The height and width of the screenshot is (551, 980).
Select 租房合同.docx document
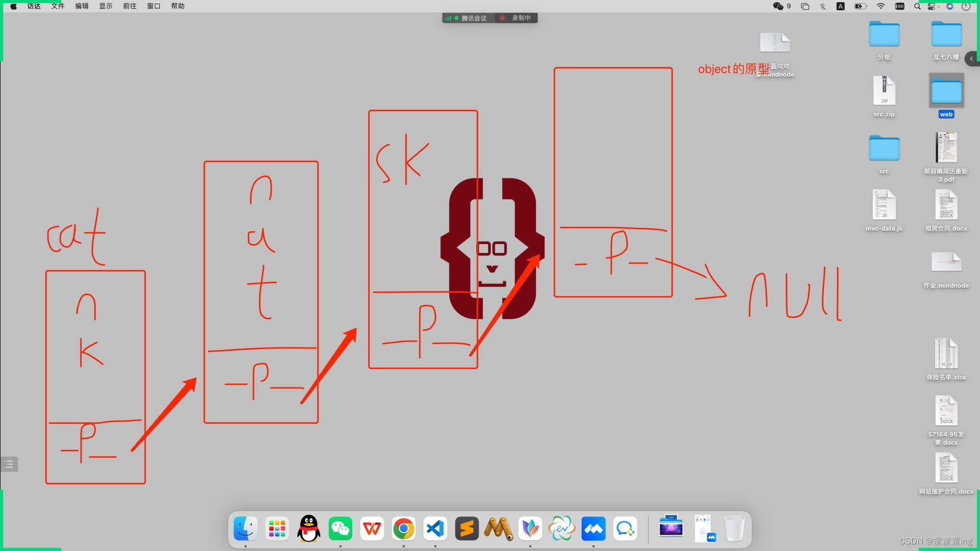946,211
